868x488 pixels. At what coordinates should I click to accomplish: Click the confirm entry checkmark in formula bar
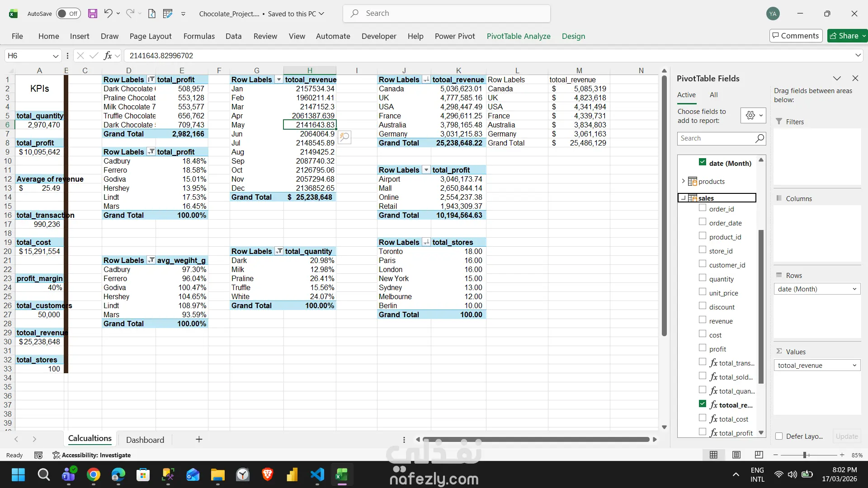pyautogui.click(x=94, y=56)
